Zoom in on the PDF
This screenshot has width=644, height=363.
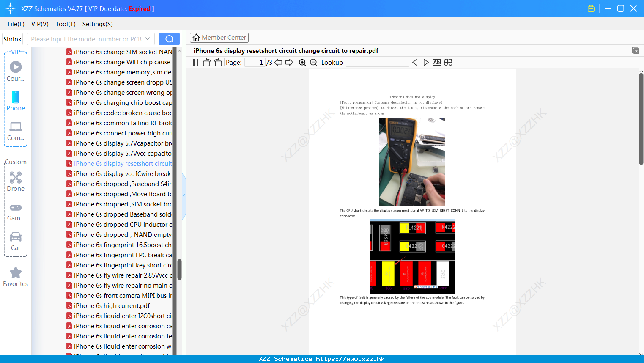pos(302,62)
